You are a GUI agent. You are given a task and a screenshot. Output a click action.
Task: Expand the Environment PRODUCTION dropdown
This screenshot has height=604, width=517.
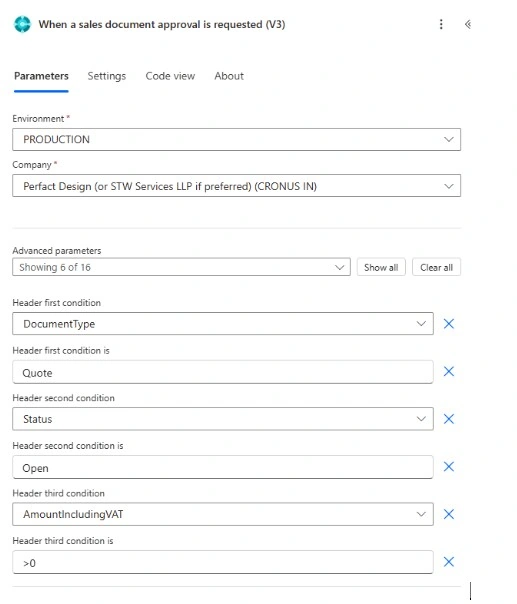[237, 139]
